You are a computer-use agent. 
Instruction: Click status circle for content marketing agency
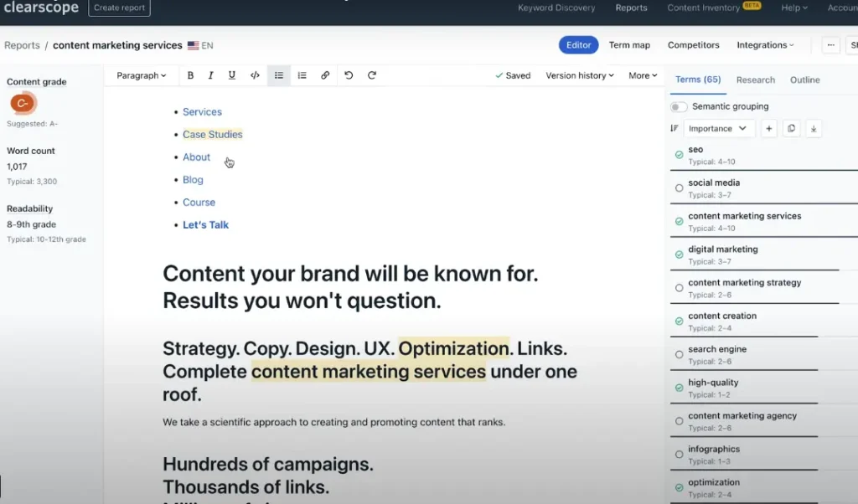tap(679, 421)
